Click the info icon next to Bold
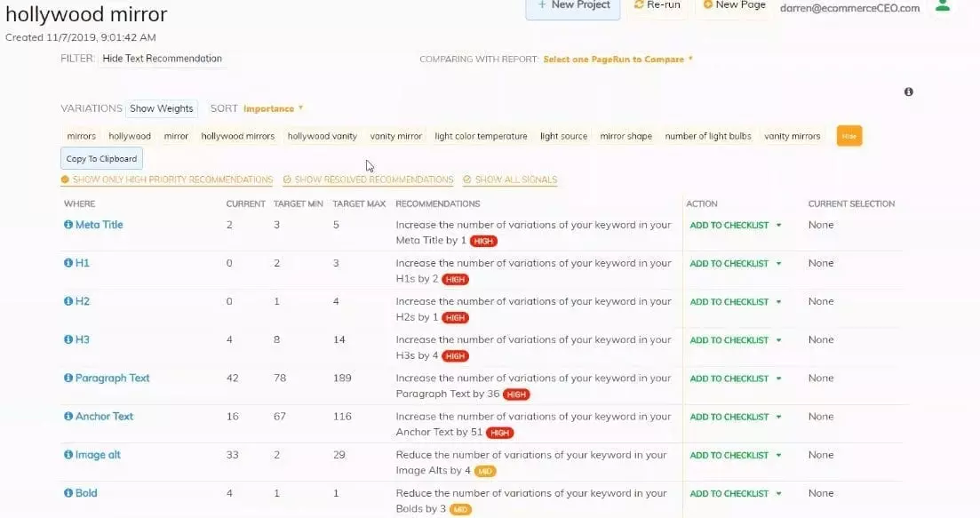 click(68, 493)
